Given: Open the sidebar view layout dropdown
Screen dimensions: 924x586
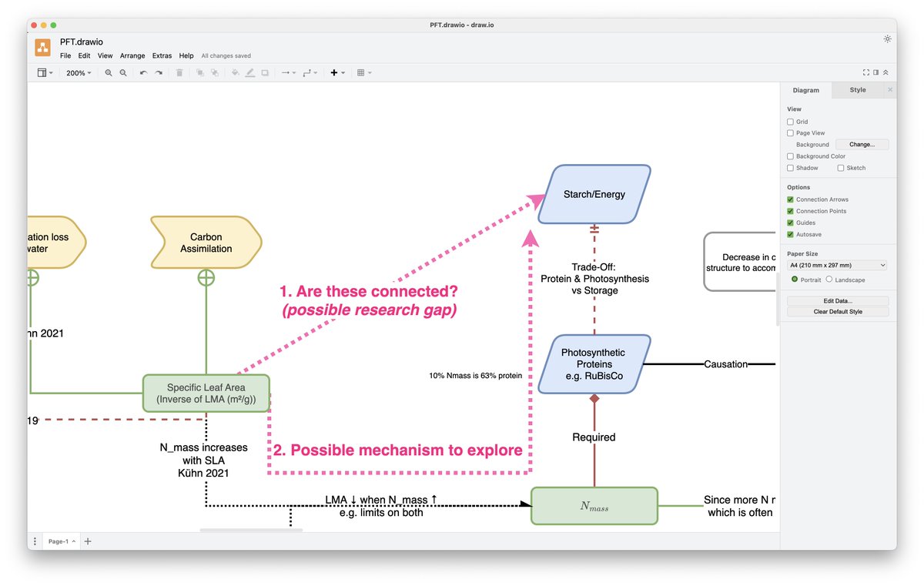Looking at the screenshot, I should click(45, 73).
